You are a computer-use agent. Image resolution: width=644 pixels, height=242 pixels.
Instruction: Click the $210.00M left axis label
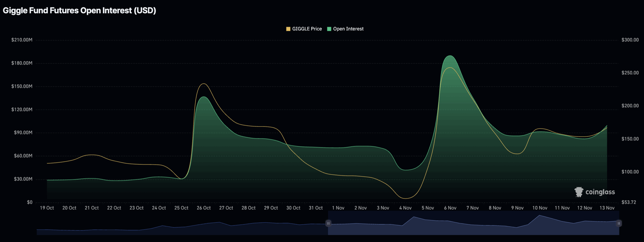tap(21, 40)
